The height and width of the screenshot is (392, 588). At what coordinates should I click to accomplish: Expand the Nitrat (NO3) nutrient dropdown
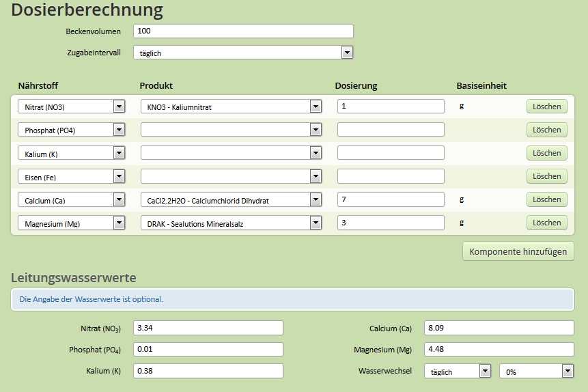71,107
